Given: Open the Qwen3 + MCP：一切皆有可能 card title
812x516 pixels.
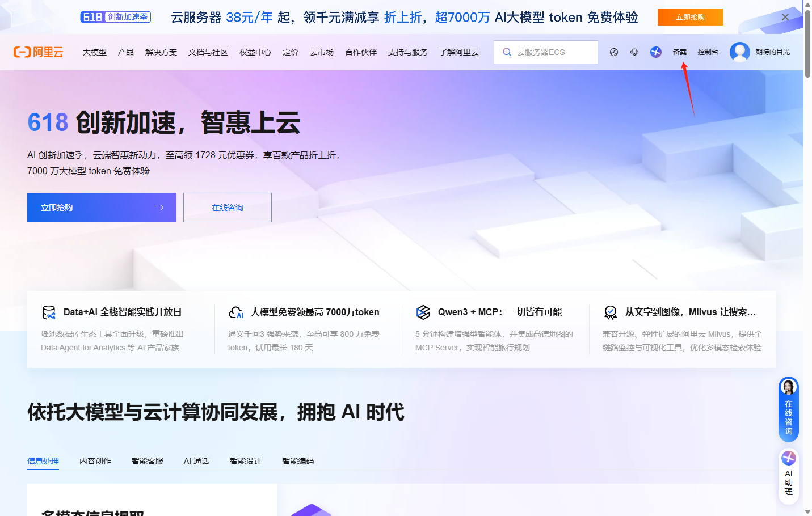Looking at the screenshot, I should [500, 312].
